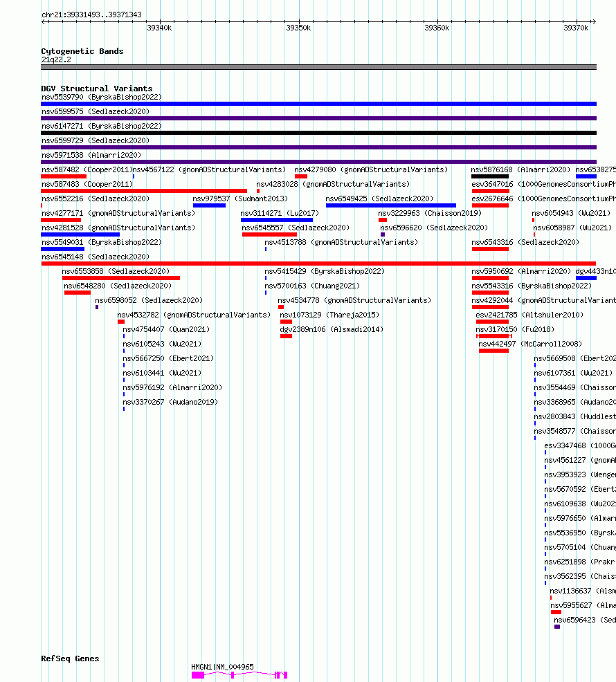Select esv2421785 (Altshuler2010) label
The width and height of the screenshot is (616, 682).
tap(529, 315)
